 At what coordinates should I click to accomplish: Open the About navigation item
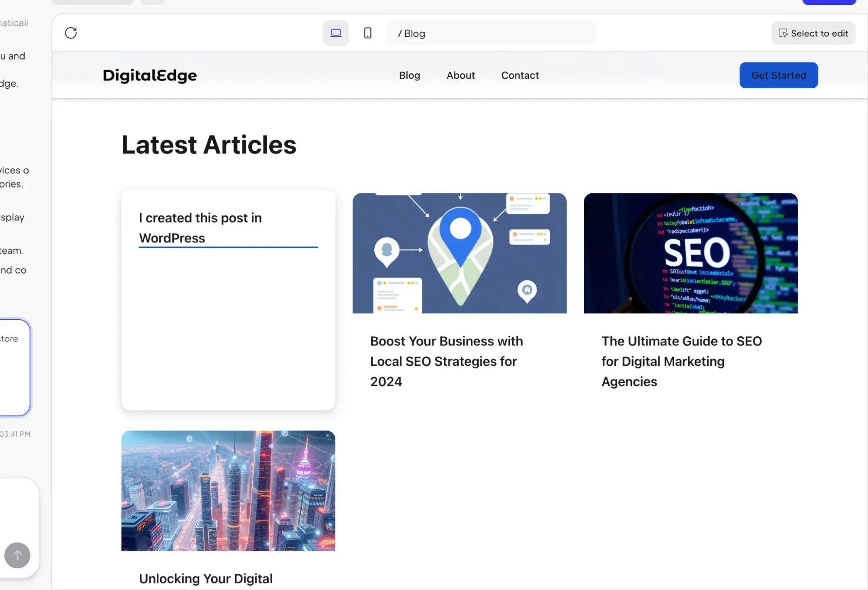pyautogui.click(x=460, y=75)
